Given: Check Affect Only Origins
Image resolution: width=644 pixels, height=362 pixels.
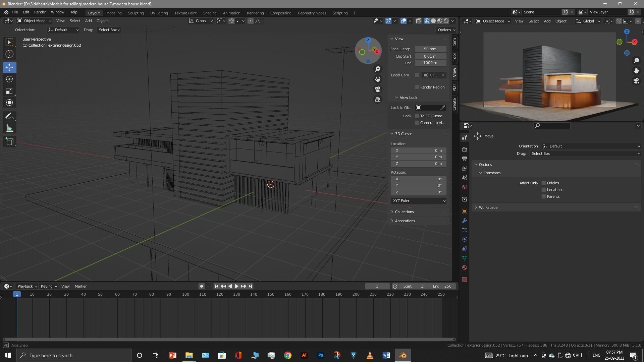Looking at the screenshot, I should point(544,183).
